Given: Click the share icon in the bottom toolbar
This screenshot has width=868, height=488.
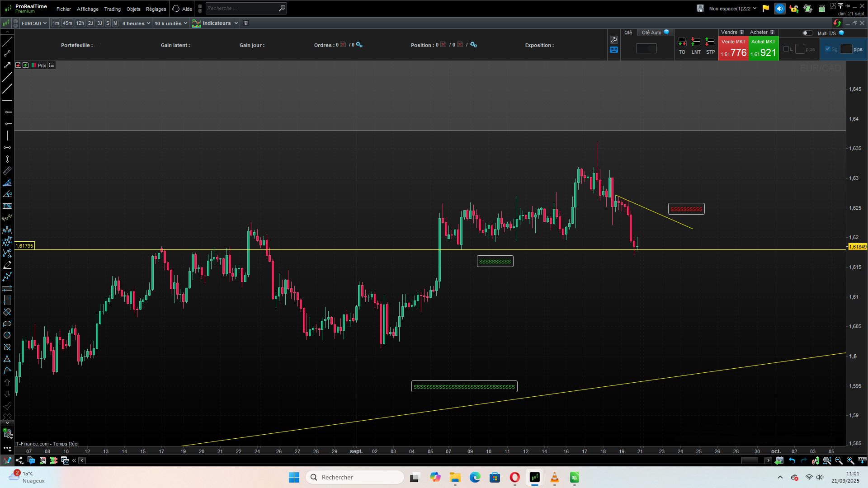Looking at the screenshot, I should click(19, 460).
